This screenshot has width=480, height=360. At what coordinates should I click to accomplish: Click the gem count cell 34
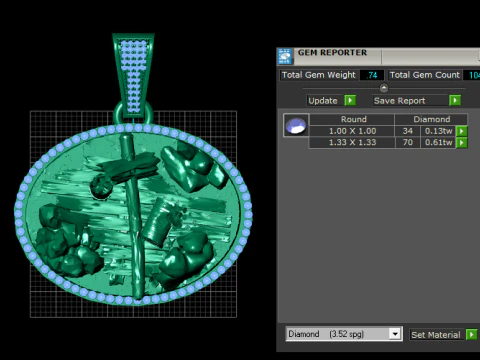[407, 131]
